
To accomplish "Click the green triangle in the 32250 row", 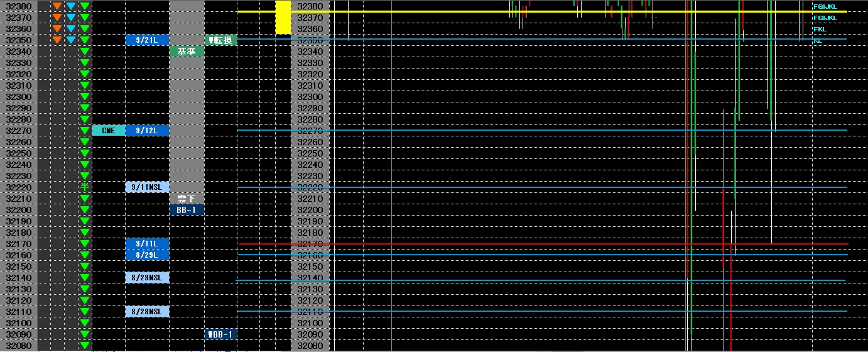I will [85, 153].
